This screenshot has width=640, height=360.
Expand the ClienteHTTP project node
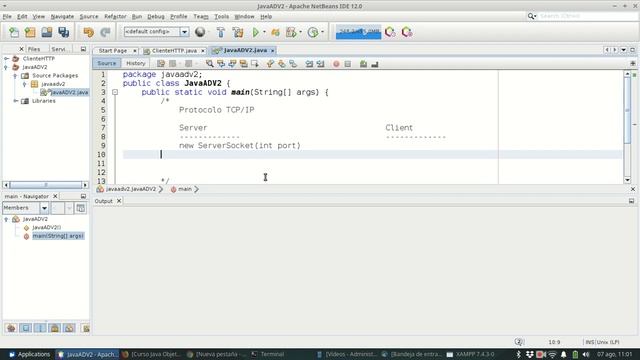(6, 58)
